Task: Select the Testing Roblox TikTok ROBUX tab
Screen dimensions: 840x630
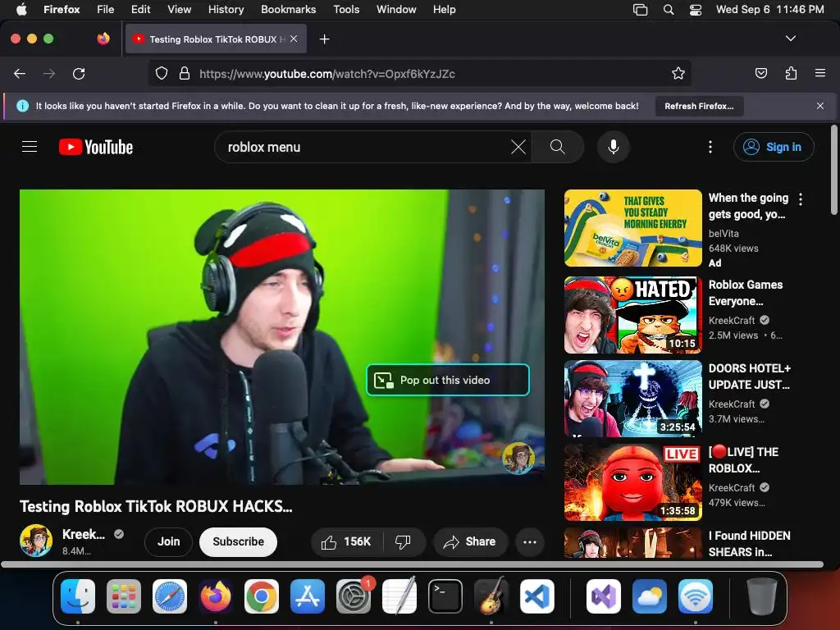Action: click(x=217, y=39)
